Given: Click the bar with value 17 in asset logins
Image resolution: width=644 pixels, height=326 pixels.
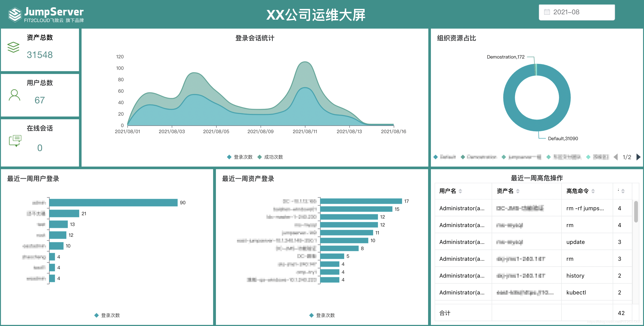Looking at the screenshot, I should pos(361,201).
